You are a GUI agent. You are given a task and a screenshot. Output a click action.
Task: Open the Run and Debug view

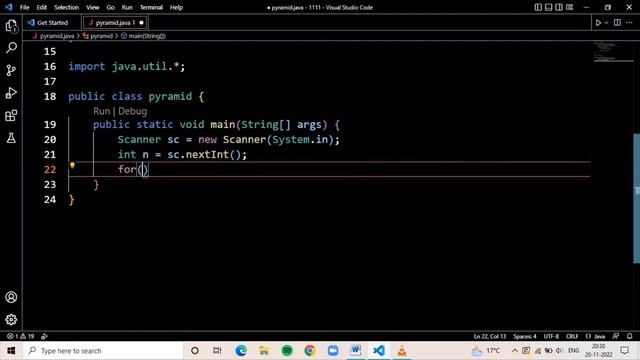pos(11,93)
